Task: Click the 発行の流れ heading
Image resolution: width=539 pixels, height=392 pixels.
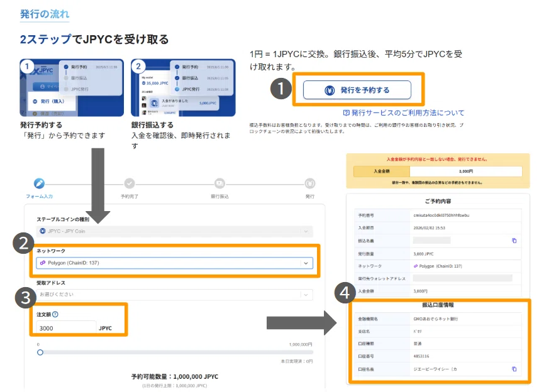Action: pos(45,14)
